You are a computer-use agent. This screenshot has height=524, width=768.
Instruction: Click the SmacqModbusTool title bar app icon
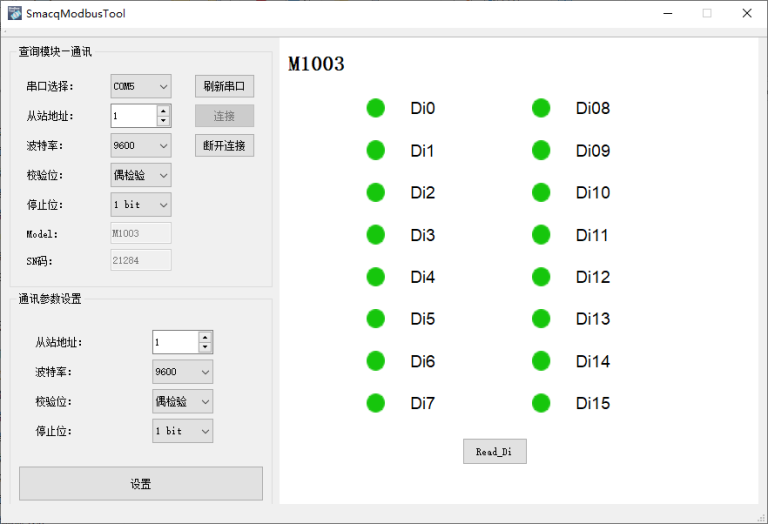click(x=14, y=14)
